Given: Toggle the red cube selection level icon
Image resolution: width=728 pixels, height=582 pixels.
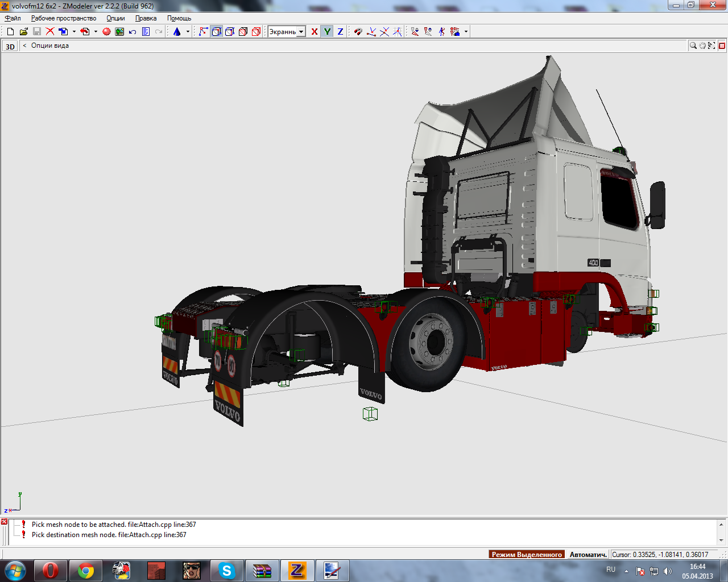Looking at the screenshot, I should tap(256, 32).
